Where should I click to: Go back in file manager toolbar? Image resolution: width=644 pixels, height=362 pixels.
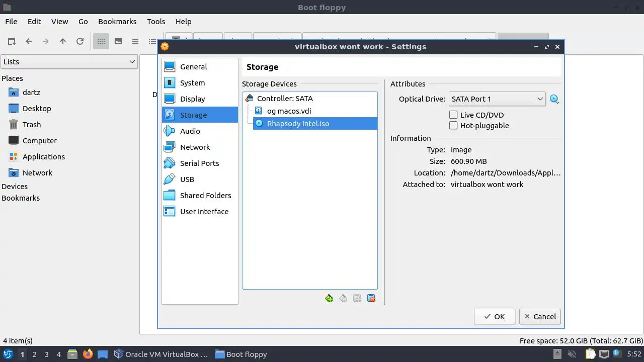[29, 41]
